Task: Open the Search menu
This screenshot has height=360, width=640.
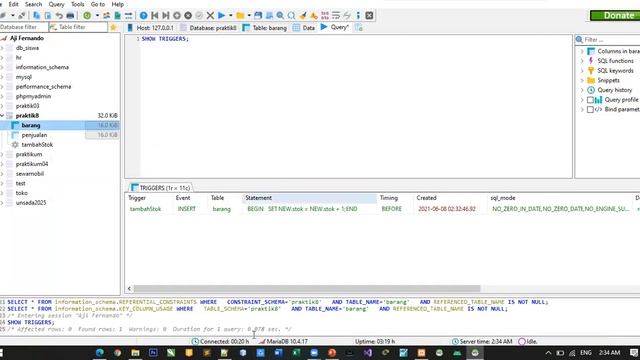Action: (x=33, y=4)
